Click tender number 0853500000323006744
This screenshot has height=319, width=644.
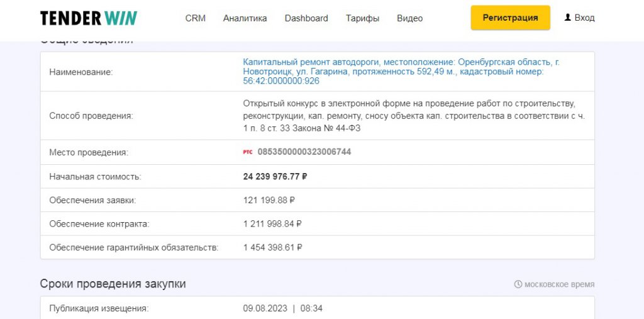coord(304,152)
